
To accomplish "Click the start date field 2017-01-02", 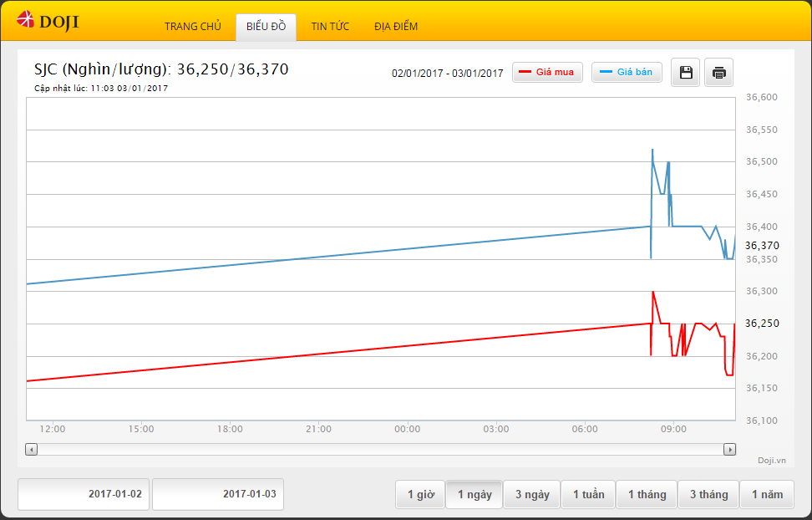I will (84, 494).
